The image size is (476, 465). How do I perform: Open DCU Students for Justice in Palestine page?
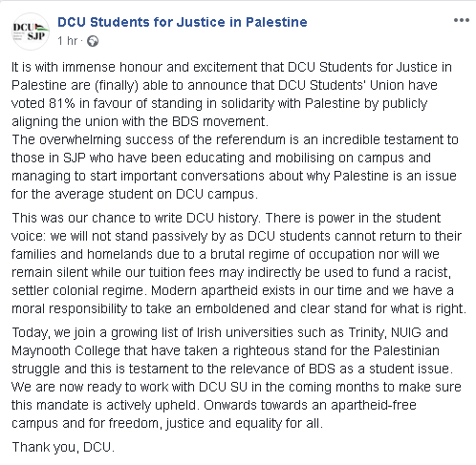pos(183,22)
